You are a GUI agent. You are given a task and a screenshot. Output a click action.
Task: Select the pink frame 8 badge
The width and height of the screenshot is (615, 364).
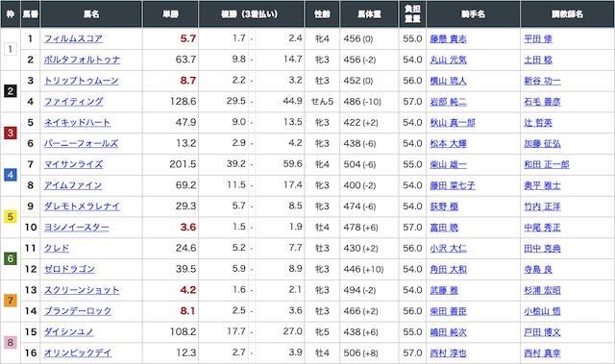click(11, 343)
